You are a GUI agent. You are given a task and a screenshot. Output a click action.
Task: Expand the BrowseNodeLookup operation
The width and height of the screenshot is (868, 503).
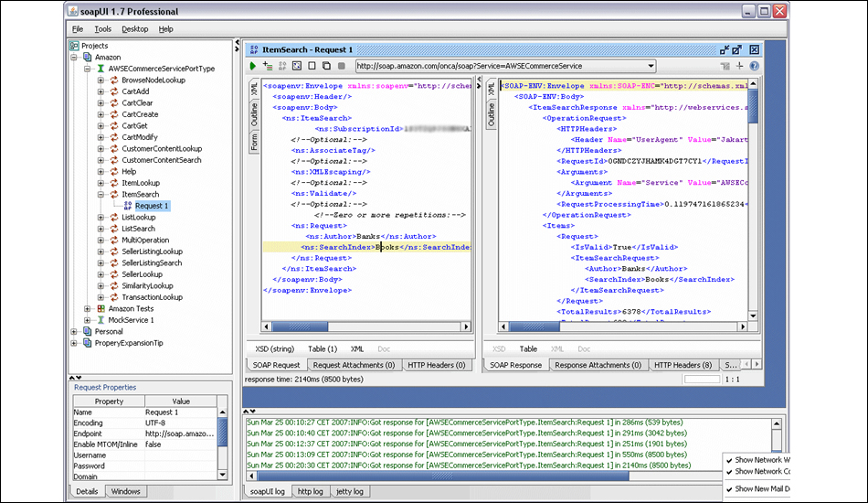[x=101, y=80]
